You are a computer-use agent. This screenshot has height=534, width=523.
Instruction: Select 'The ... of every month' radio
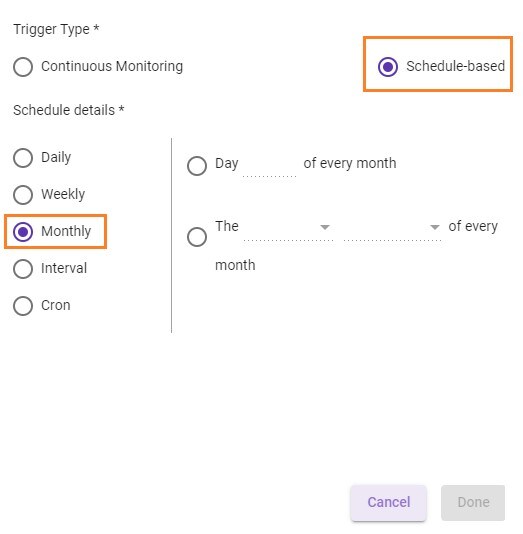click(197, 237)
